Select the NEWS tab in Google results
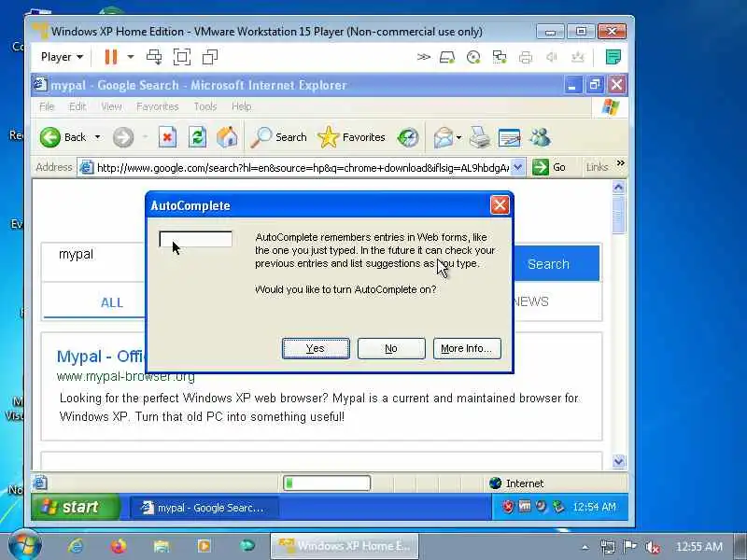747x560 pixels. (x=530, y=301)
